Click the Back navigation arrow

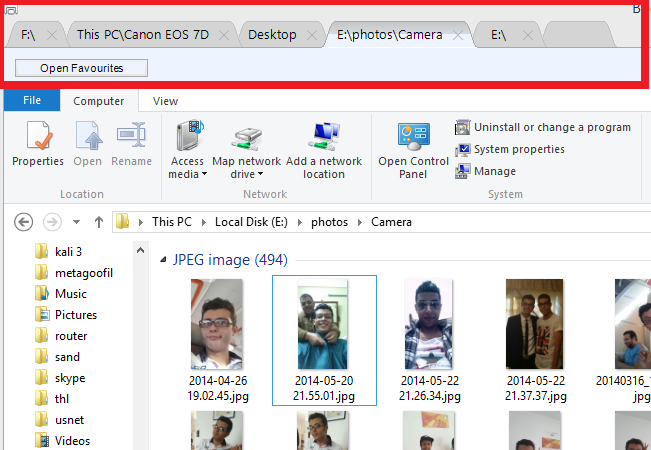pos(24,221)
